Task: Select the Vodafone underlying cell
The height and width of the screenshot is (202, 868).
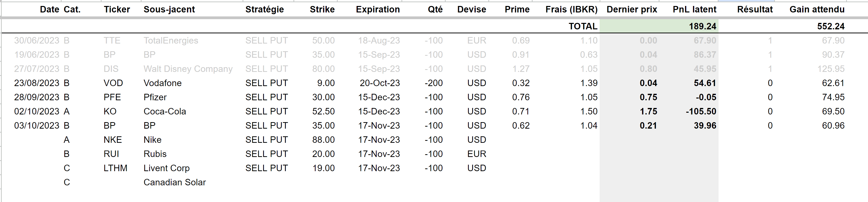Action: pyautogui.click(x=162, y=83)
